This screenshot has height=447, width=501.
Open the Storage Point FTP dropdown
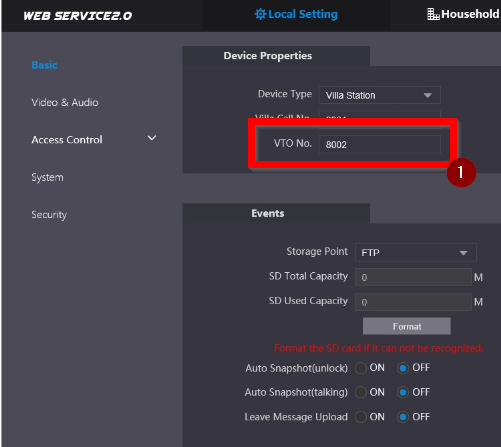tap(416, 253)
